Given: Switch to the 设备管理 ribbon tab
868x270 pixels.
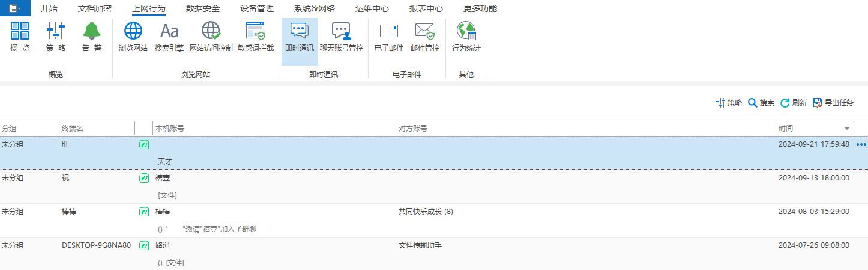Looking at the screenshot, I should [257, 9].
